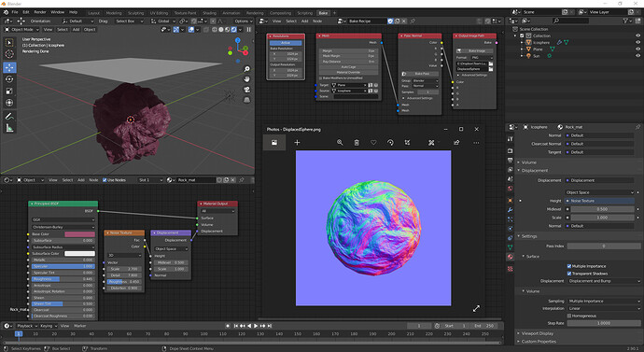The height and width of the screenshot is (352, 644).
Task: Open the Options dropdown in viewport header
Action: 244,21
